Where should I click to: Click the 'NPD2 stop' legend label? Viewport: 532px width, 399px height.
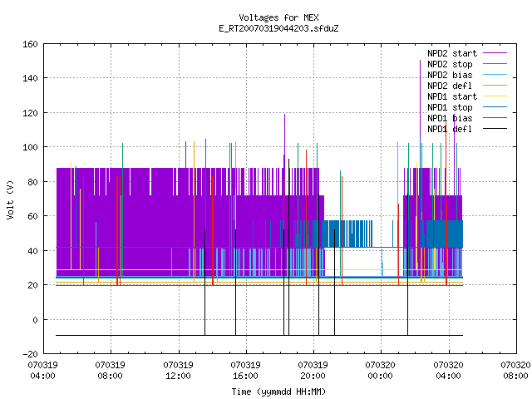[450, 64]
